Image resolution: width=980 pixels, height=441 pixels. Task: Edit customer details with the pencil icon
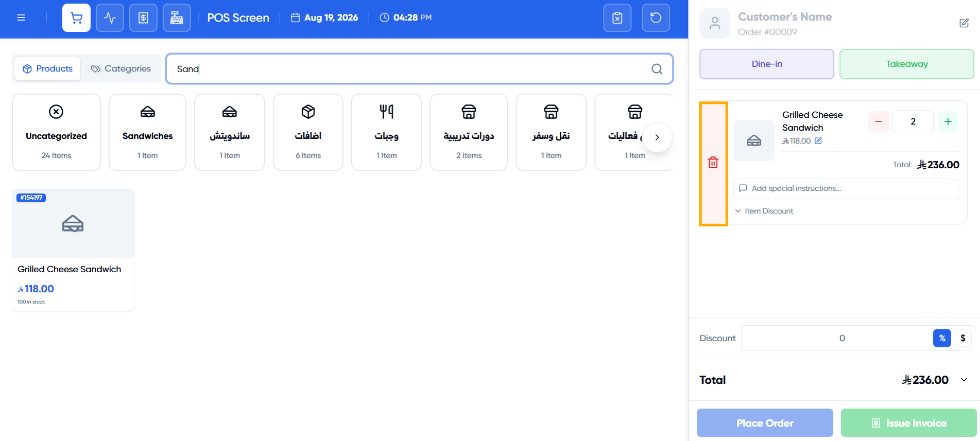pos(964,23)
